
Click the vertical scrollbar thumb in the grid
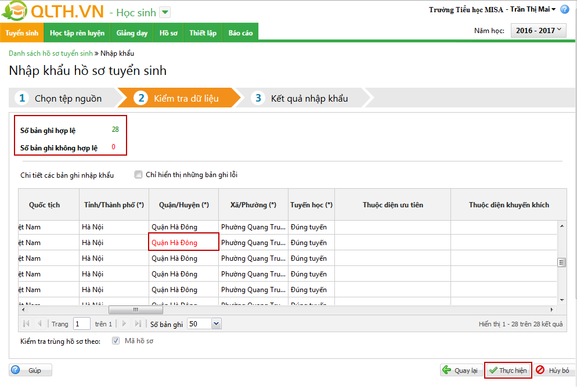(561, 262)
